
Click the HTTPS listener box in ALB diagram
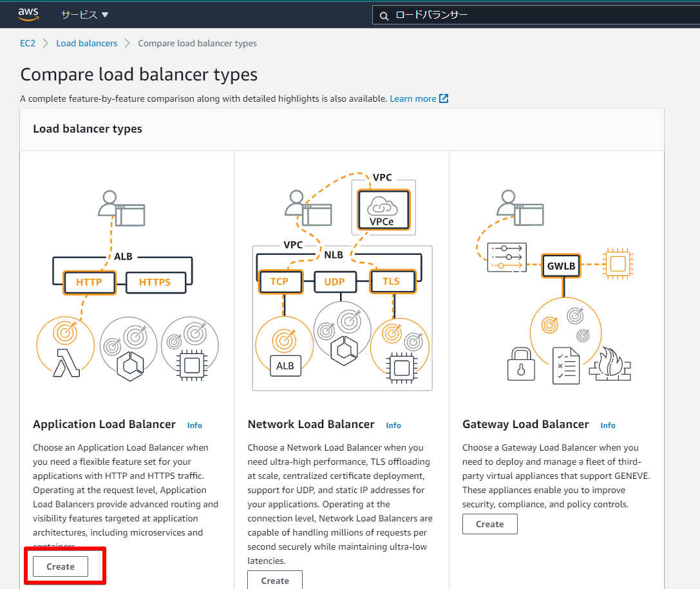pos(155,283)
